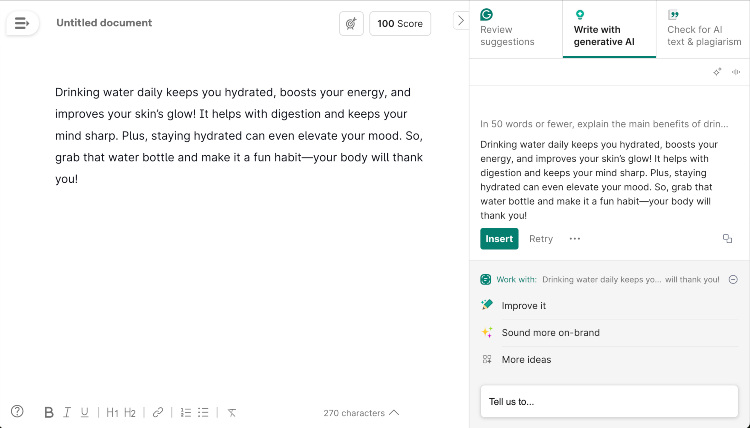This screenshot has width=750, height=428.
Task: Open the Check for AI text & plagiarism tab
Action: (703, 29)
